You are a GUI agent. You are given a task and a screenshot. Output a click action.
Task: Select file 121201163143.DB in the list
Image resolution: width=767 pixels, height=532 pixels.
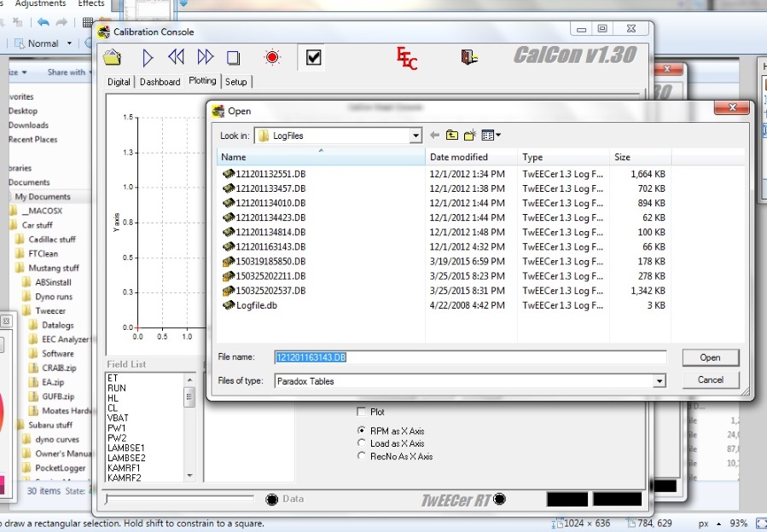[x=270, y=246]
